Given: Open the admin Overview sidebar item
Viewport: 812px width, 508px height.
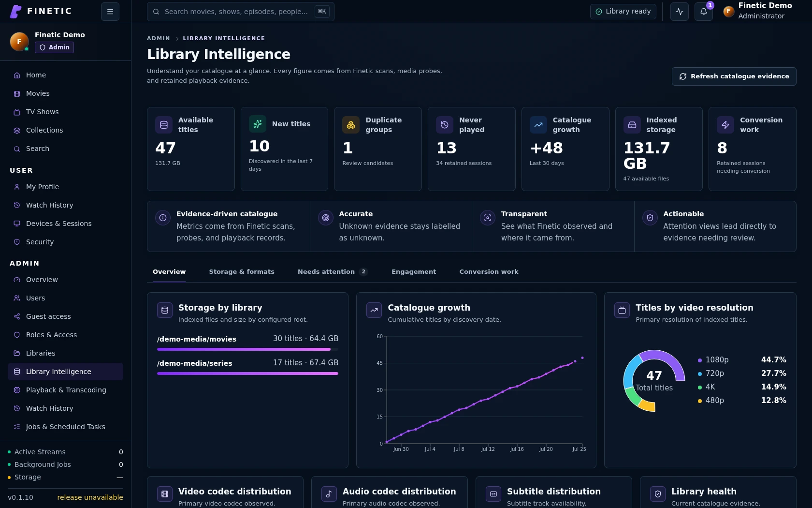Looking at the screenshot, I should pos(65,280).
